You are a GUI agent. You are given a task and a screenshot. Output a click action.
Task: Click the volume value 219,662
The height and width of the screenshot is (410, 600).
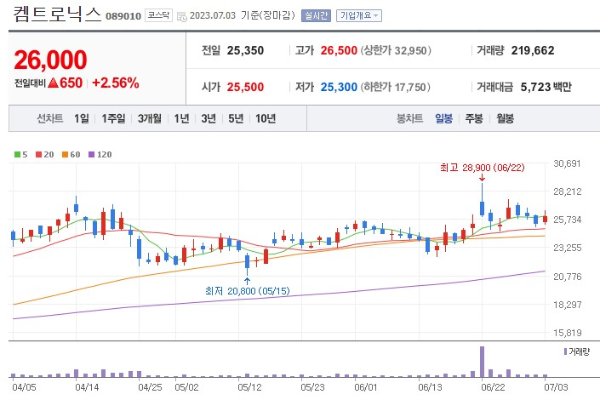coord(533,51)
